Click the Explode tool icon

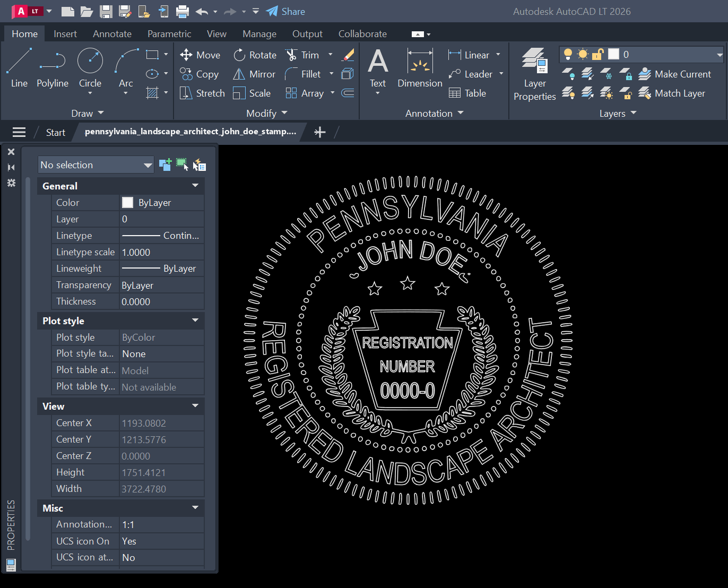click(348, 74)
